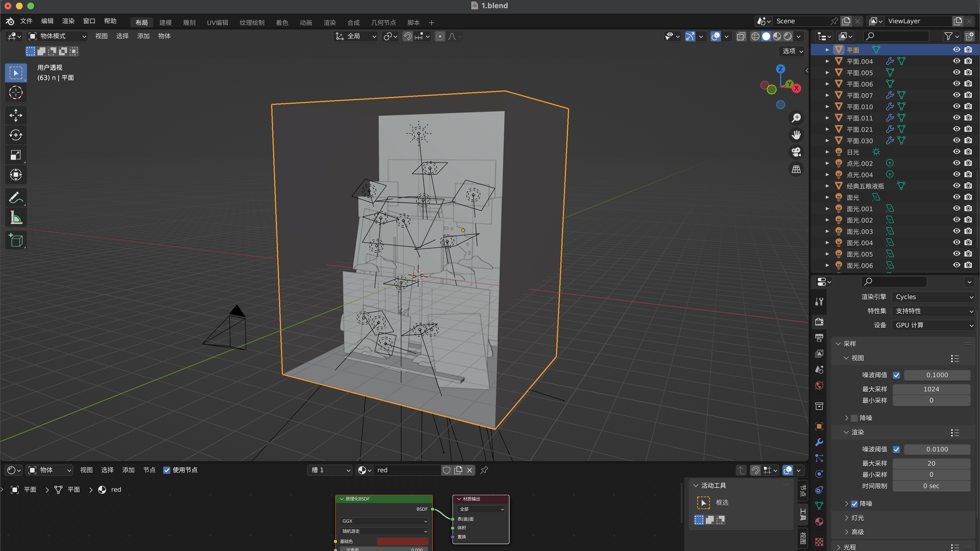Toggle the 使用节点 checkbox
This screenshot has width=980, height=551.
point(167,470)
